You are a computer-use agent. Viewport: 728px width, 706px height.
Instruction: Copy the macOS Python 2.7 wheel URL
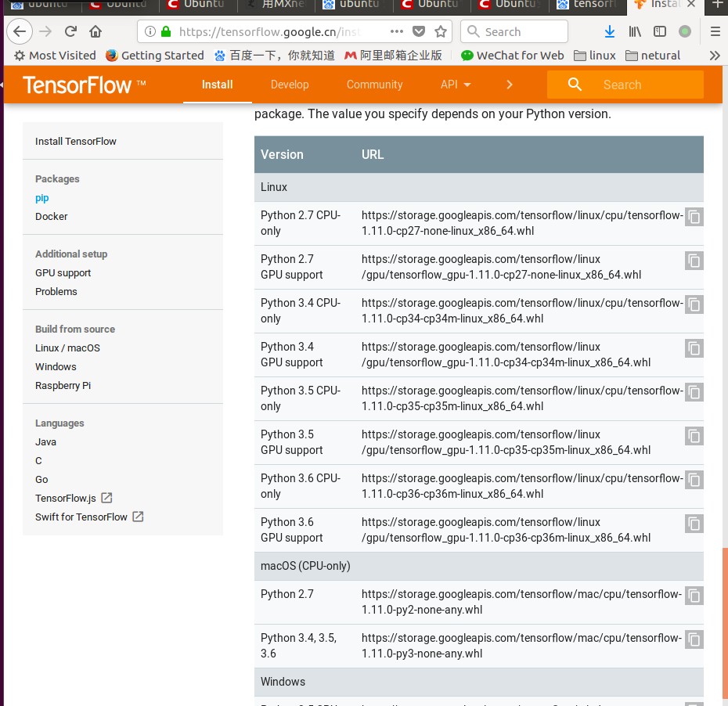[x=694, y=596]
